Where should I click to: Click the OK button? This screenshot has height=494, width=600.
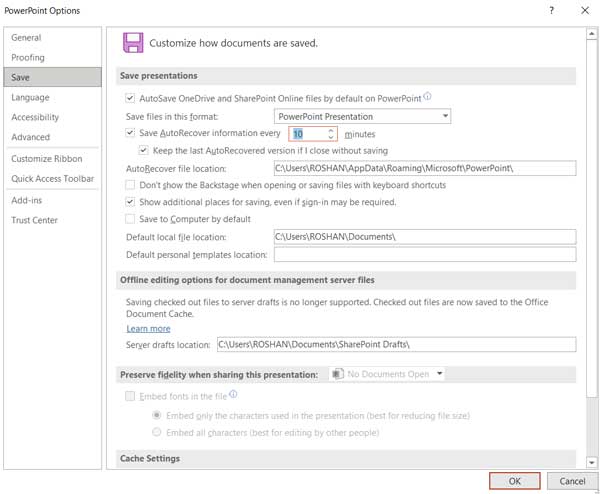coord(515,481)
